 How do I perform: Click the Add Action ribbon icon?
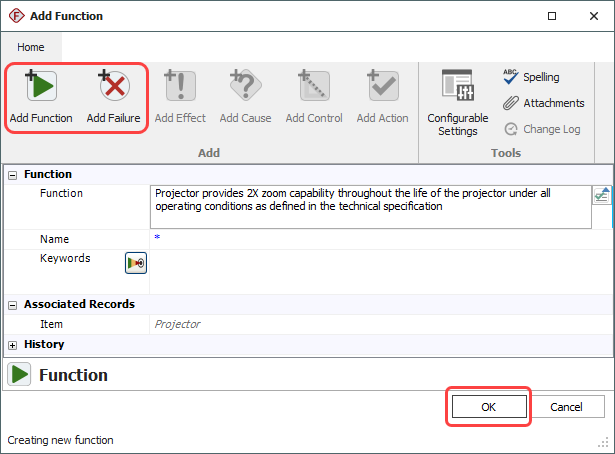[x=382, y=88]
